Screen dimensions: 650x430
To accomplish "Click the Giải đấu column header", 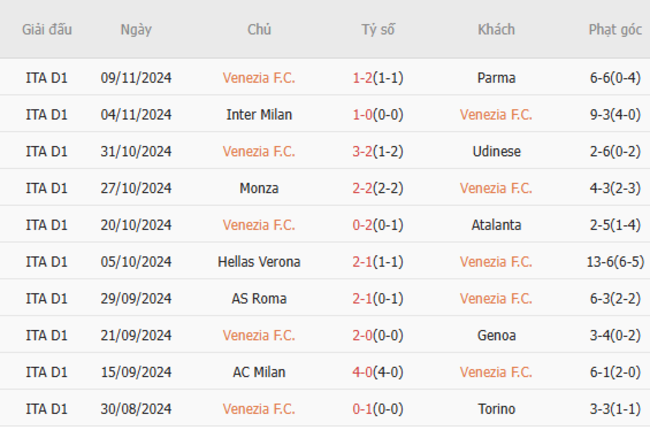I will tap(47, 29).
